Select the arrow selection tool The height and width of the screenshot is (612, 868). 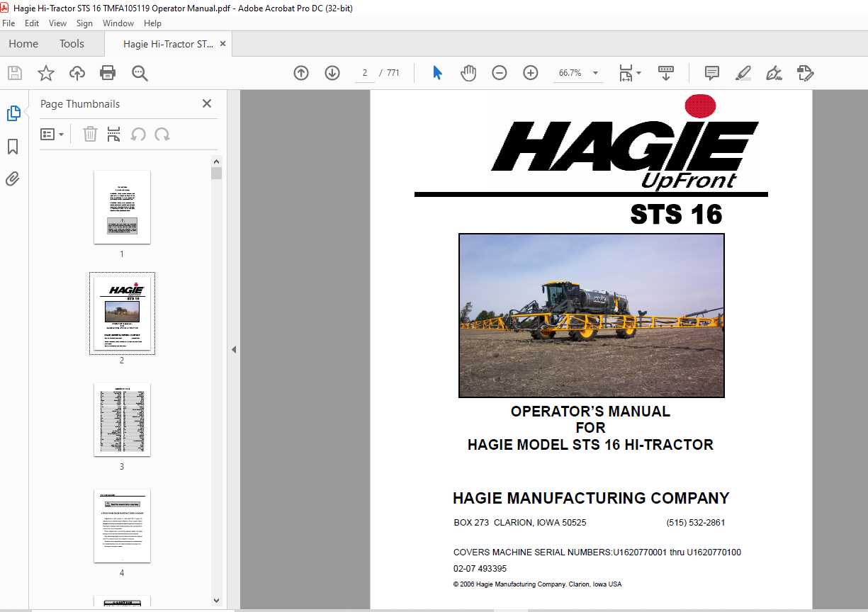point(437,73)
